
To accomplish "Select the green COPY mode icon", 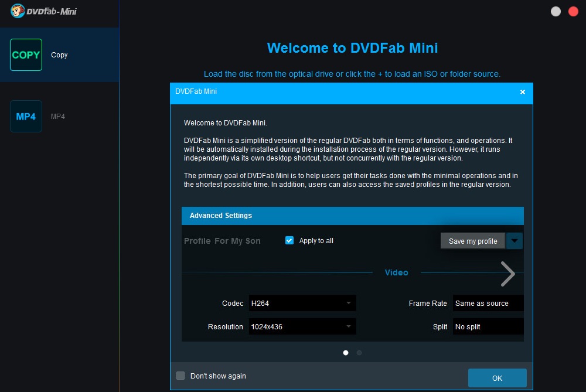I will tap(26, 55).
